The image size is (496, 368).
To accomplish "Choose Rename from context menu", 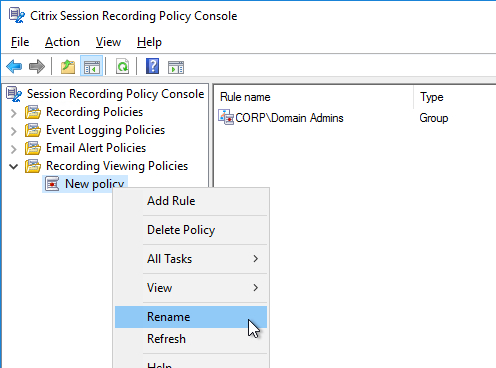I will 191,317.
